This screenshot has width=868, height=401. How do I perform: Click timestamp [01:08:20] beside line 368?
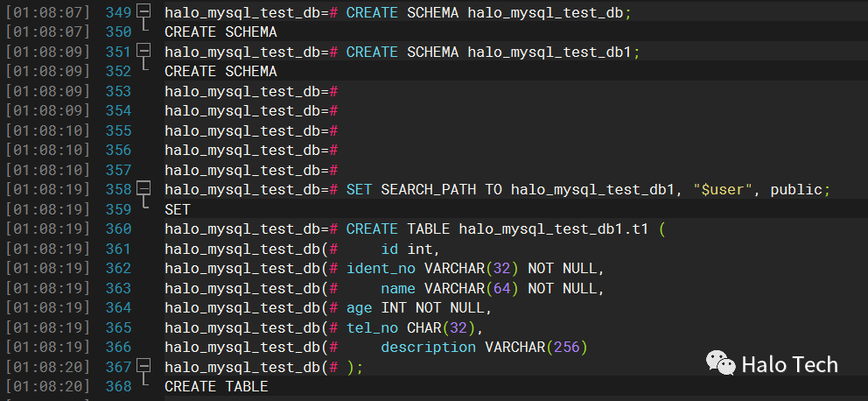47,387
